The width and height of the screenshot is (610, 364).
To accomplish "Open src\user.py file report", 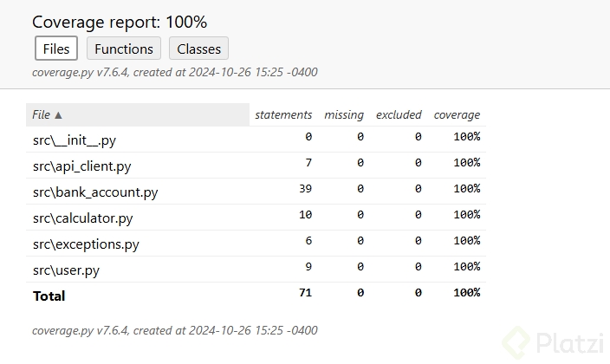I will tap(66, 270).
